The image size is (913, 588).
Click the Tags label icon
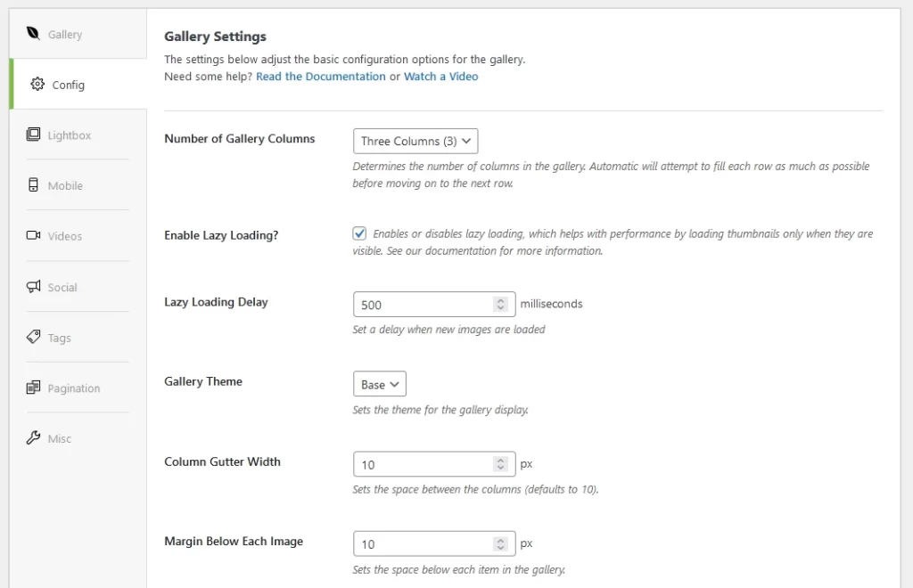33,337
